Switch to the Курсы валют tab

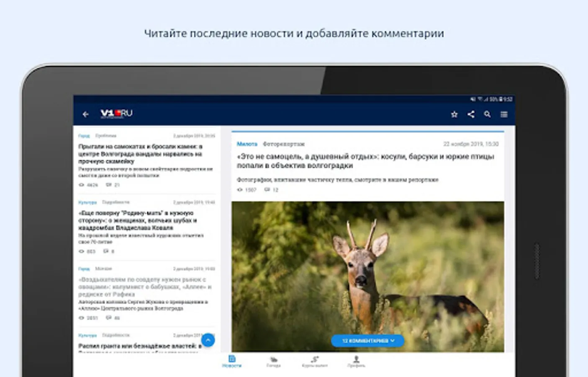point(315,362)
